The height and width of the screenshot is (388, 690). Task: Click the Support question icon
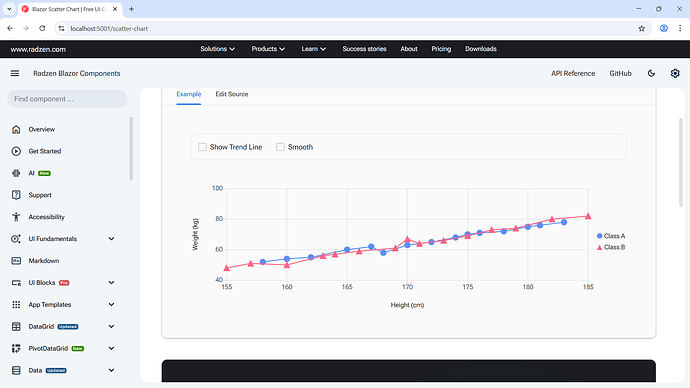[x=16, y=195]
